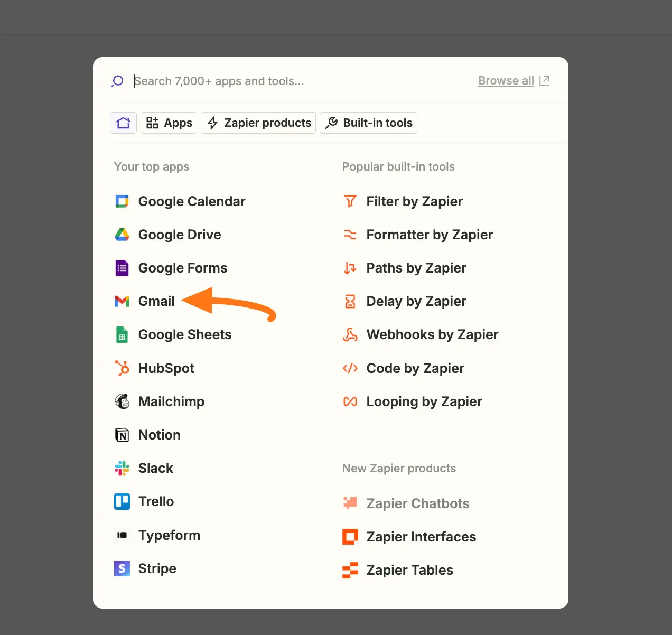Click the Stripe logo icon

pos(122,568)
